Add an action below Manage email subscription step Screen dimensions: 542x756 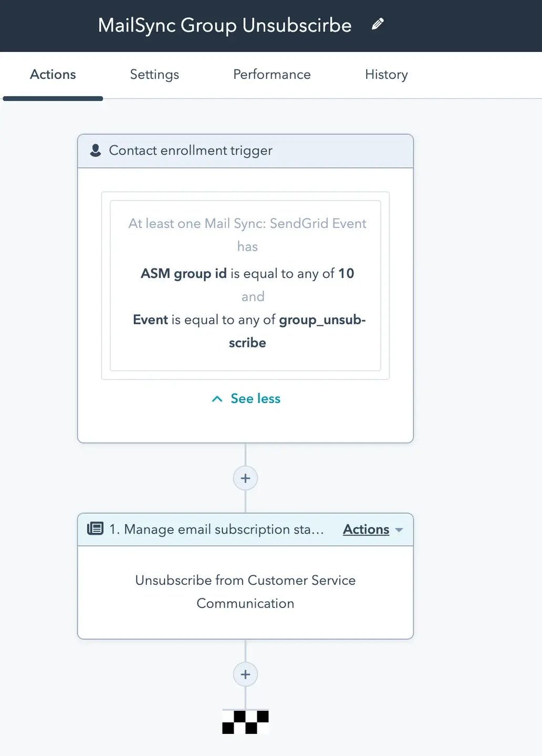pos(245,675)
